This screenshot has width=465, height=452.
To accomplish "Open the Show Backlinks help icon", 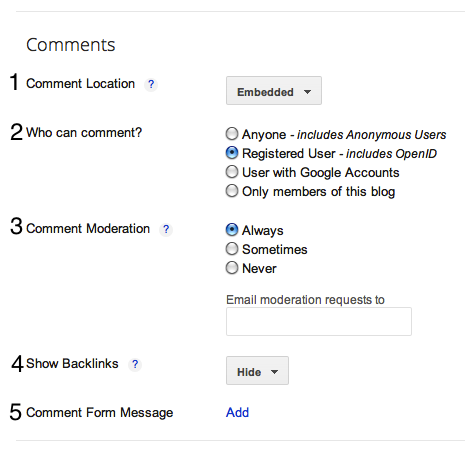I will (135, 364).
